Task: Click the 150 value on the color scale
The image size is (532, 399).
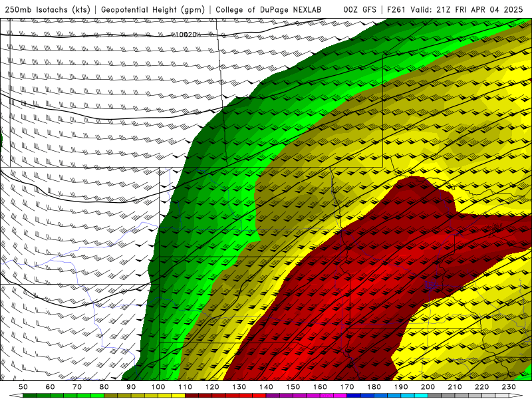Action: [293, 387]
